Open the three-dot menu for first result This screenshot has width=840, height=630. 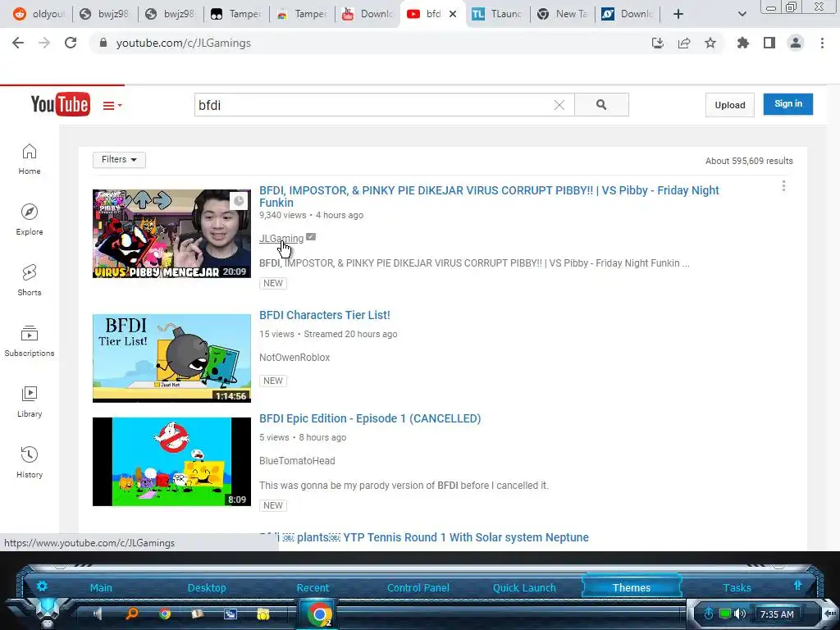coord(783,186)
